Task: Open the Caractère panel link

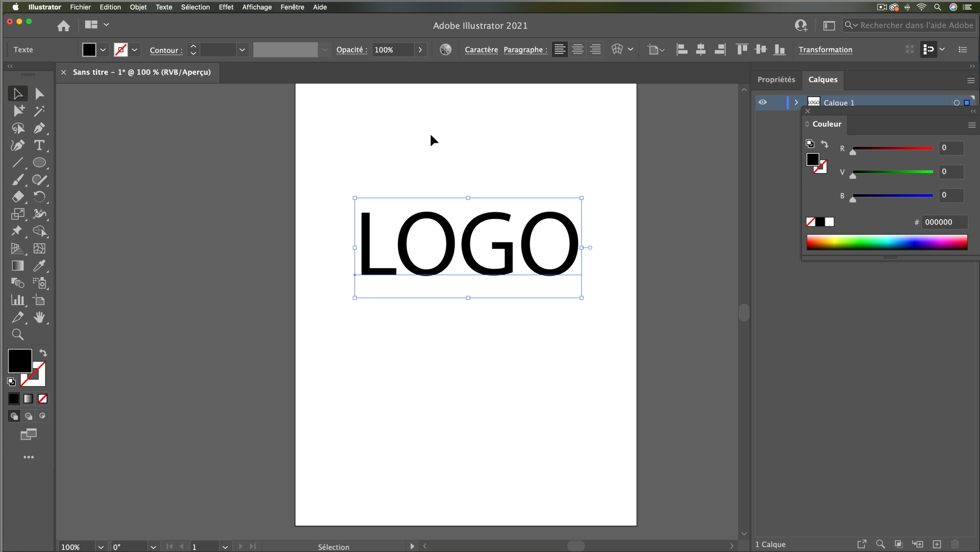Action: 481,49
